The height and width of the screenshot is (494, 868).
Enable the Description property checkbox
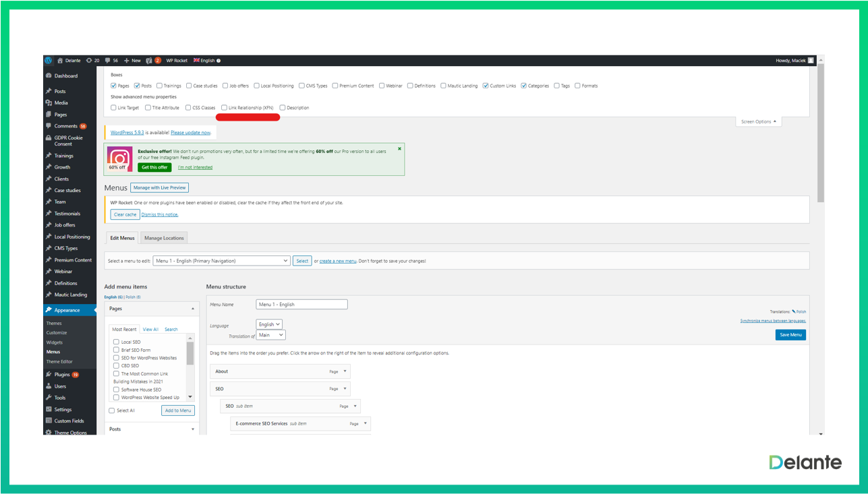pos(283,108)
